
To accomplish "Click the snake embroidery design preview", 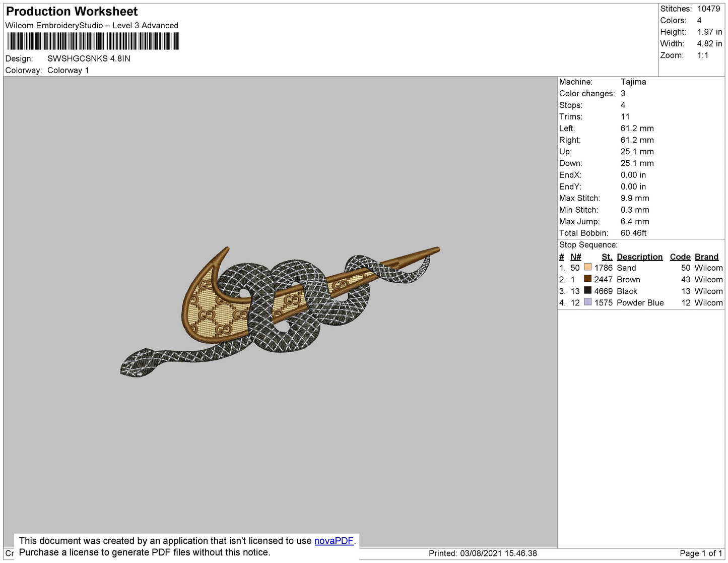I will coord(280,311).
